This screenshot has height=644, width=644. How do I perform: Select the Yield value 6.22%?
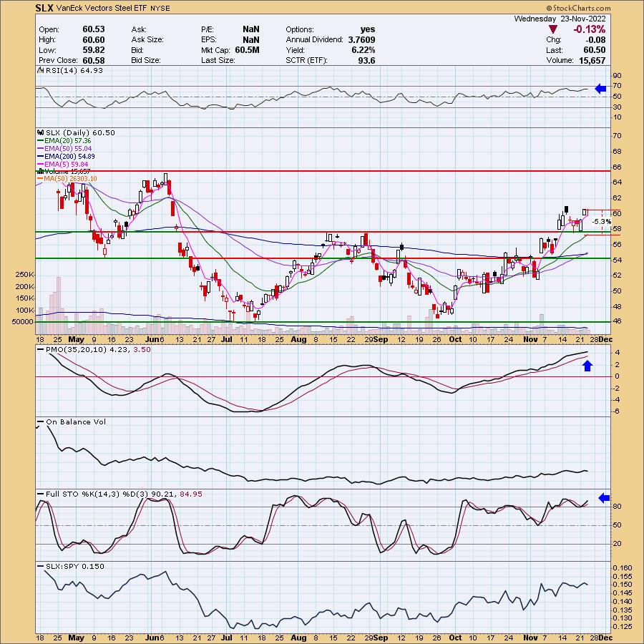pyautogui.click(x=363, y=50)
